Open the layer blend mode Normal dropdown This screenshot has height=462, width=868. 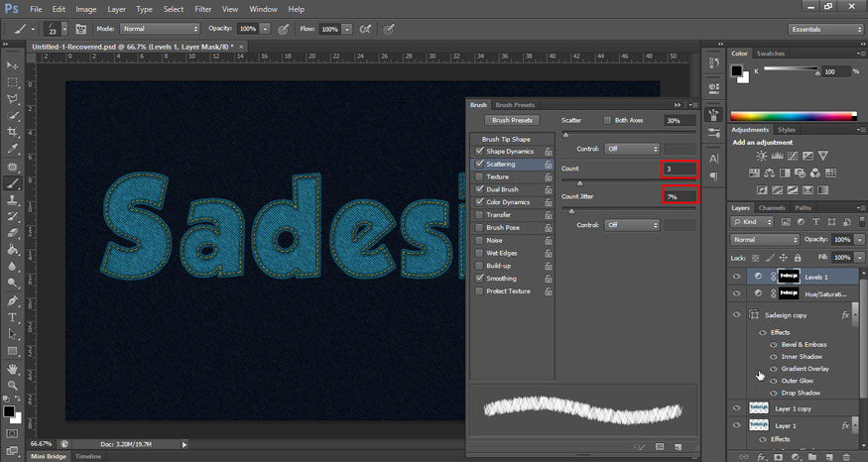[765, 240]
